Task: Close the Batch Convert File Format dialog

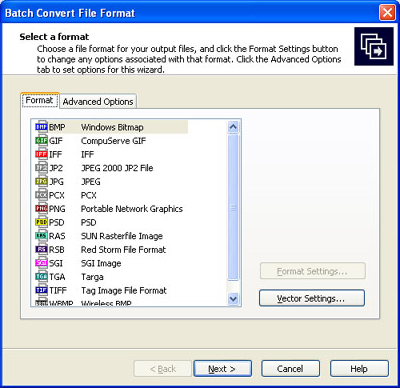Action: point(387,13)
